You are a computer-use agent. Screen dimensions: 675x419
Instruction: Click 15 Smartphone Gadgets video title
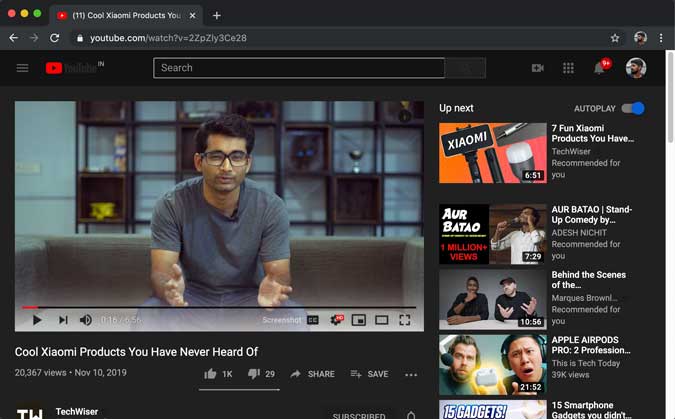pyautogui.click(x=591, y=410)
